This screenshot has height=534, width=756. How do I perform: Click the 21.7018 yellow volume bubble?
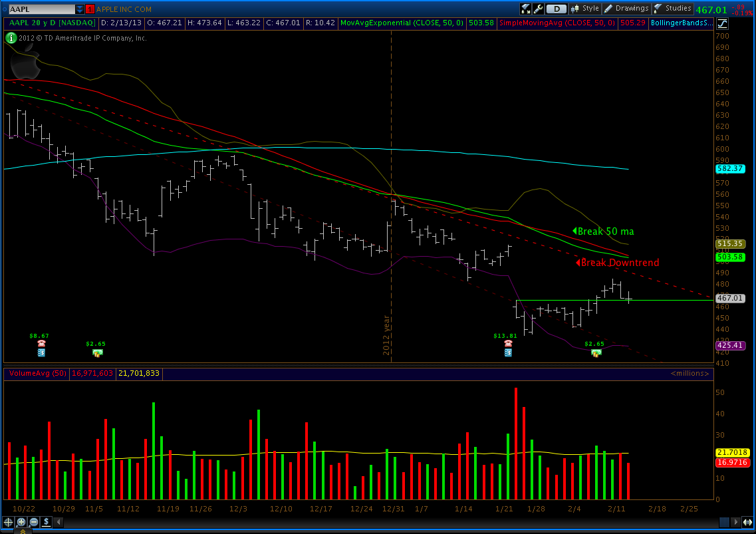pos(732,452)
